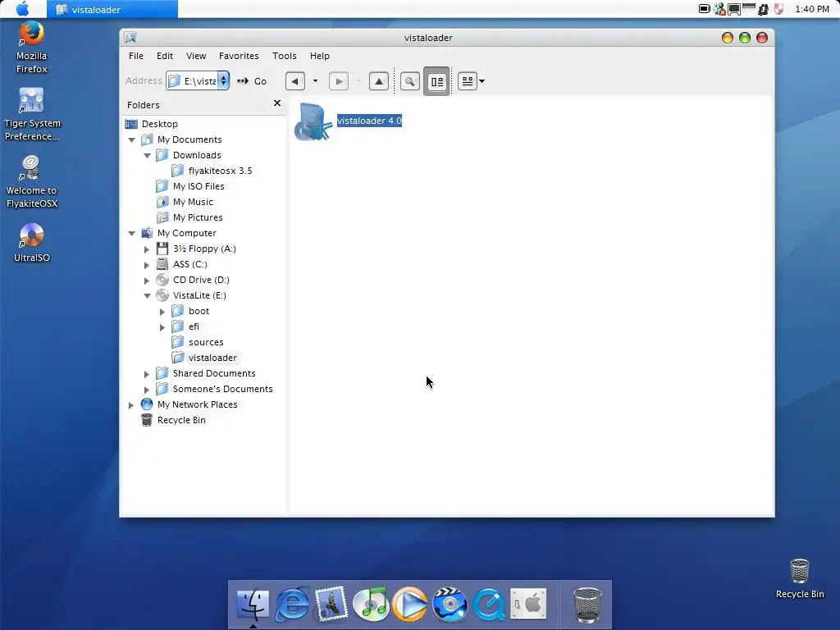Select My Pictures folder in tree
Viewport: 840px width, 630px height.
[198, 217]
